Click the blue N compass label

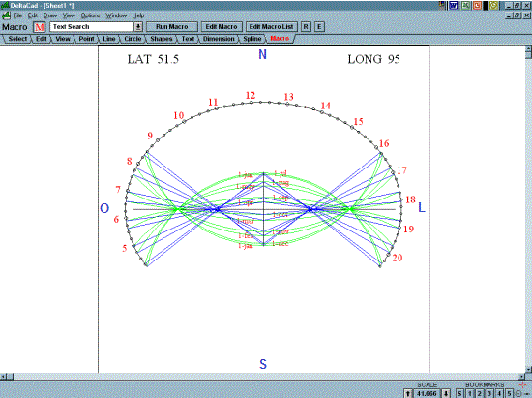click(x=262, y=54)
